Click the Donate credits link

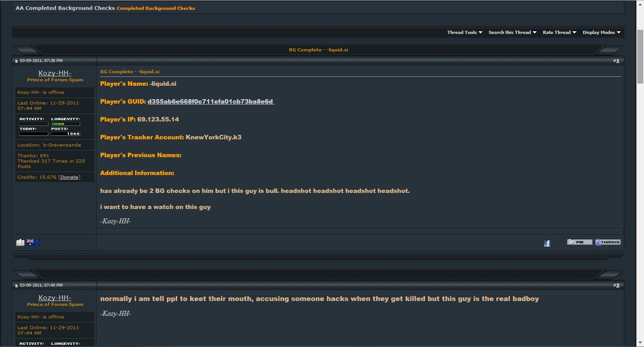[x=69, y=177]
